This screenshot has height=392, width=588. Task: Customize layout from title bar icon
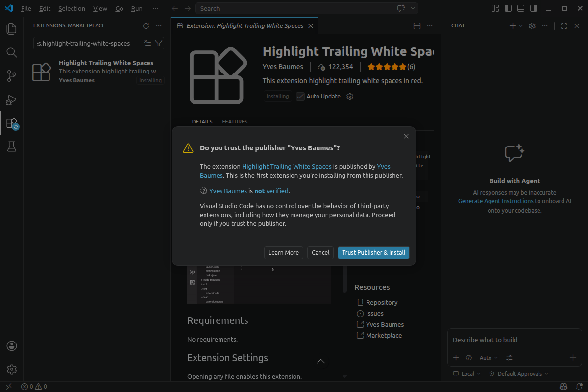[x=495, y=8]
